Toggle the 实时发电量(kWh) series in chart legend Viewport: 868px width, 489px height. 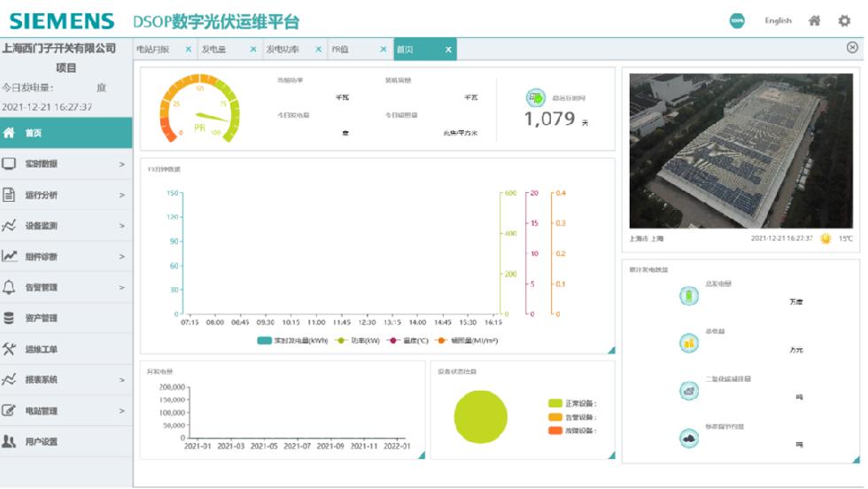292,340
